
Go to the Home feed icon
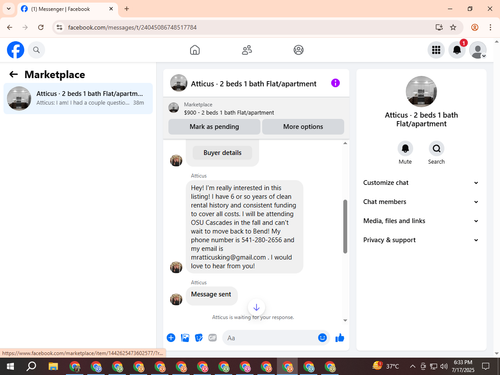coord(195,50)
